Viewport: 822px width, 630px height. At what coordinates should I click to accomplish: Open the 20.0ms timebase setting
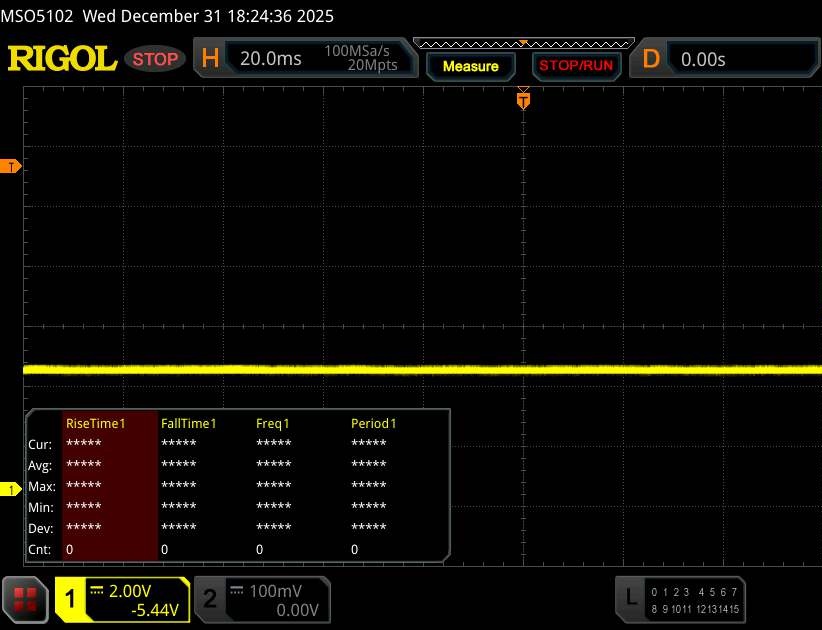click(x=270, y=59)
